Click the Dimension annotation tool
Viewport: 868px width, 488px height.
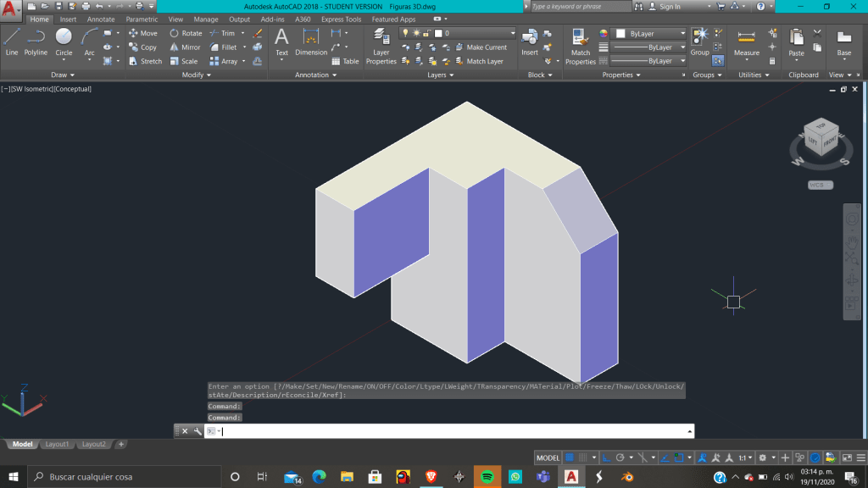click(311, 42)
